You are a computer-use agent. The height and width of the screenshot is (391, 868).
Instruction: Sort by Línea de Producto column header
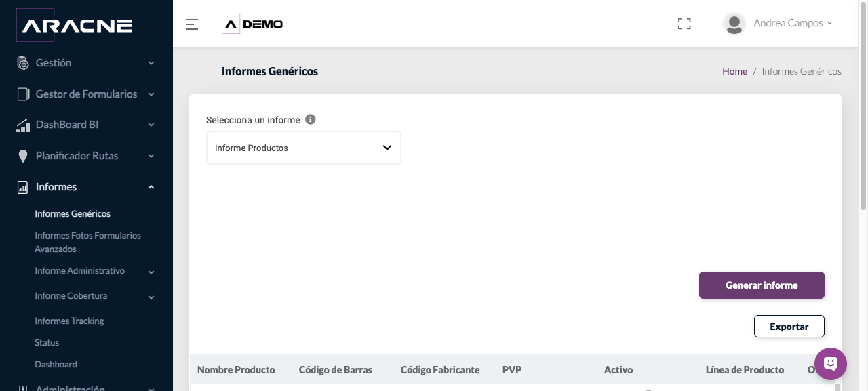[745, 370]
